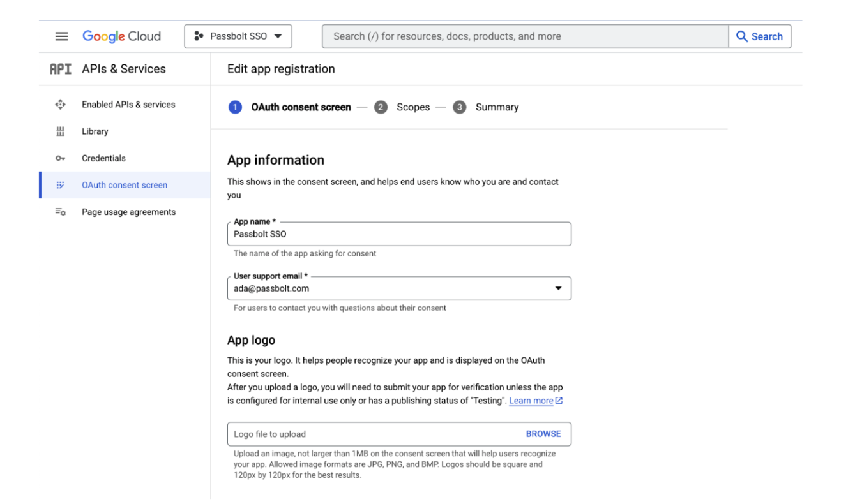Click BROWSE to upload a logo
The image size is (855, 504).
(543, 434)
